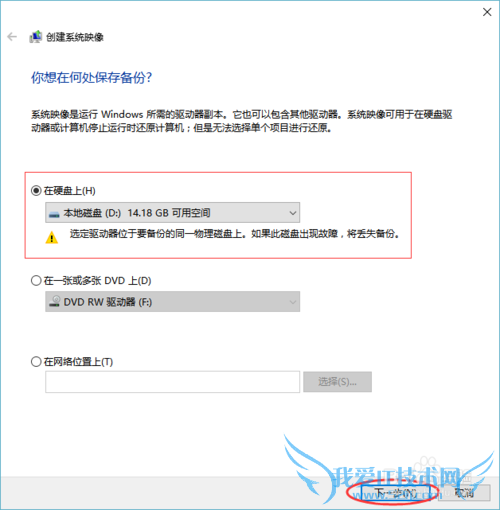Click the 取消 button

pyautogui.click(x=464, y=493)
